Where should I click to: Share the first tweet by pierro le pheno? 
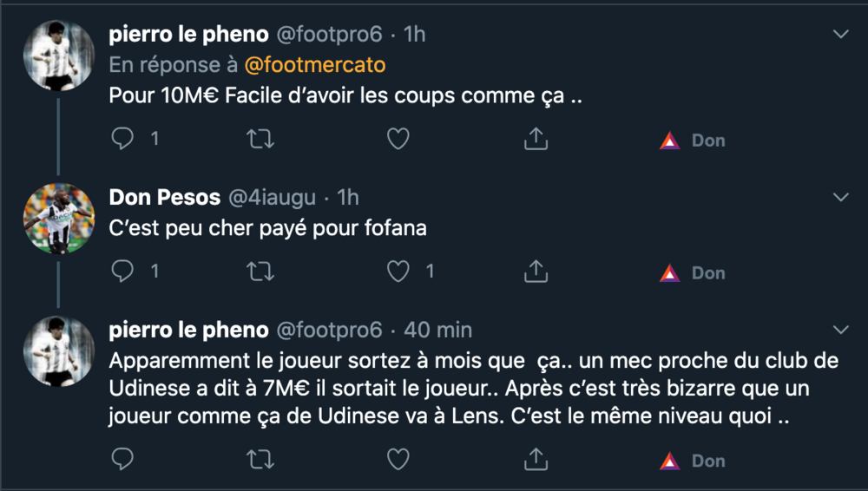[x=536, y=139]
